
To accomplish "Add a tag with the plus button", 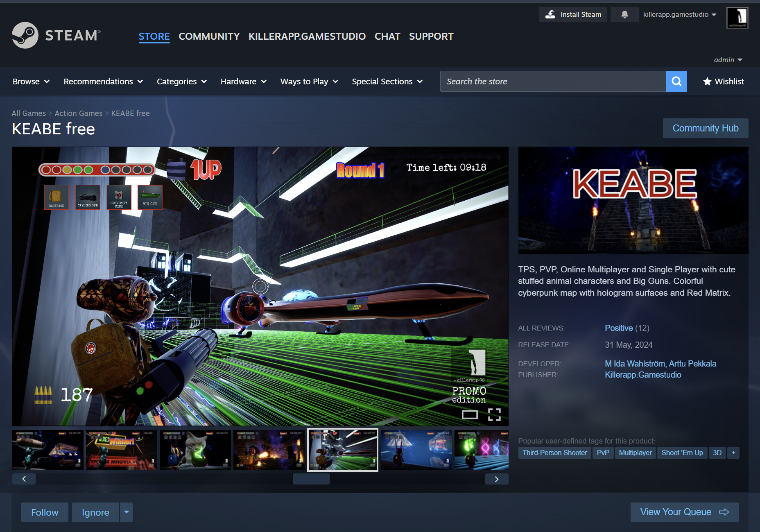I will point(733,453).
